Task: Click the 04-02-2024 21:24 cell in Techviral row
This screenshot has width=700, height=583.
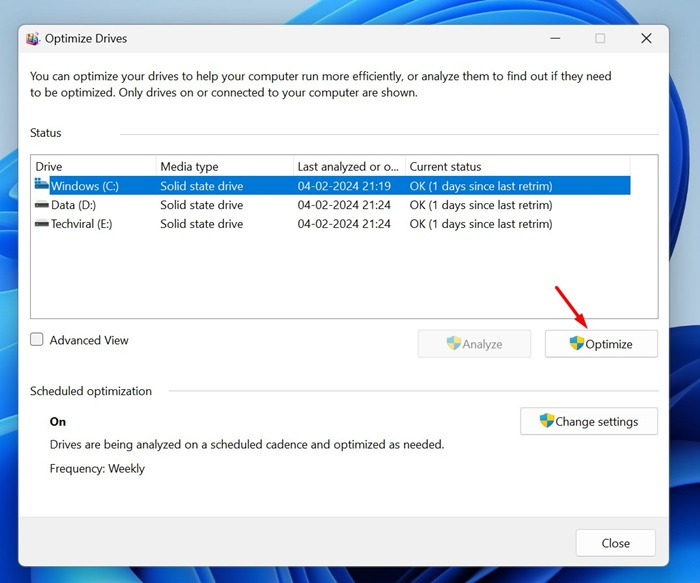Action: (344, 224)
